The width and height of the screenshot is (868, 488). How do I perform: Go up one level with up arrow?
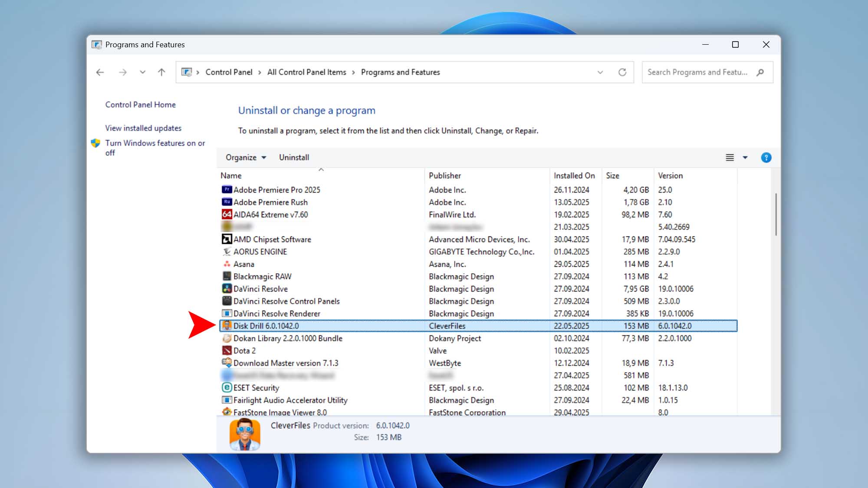pyautogui.click(x=161, y=72)
